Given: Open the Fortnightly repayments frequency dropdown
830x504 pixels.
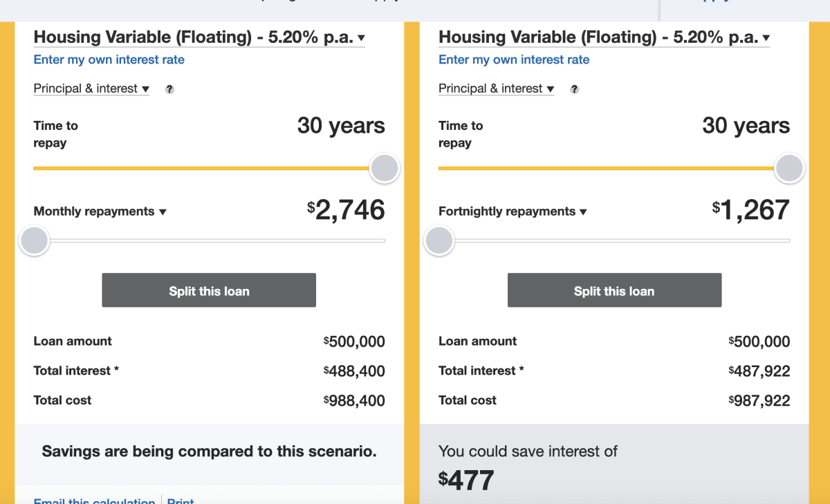Looking at the screenshot, I should 513,212.
